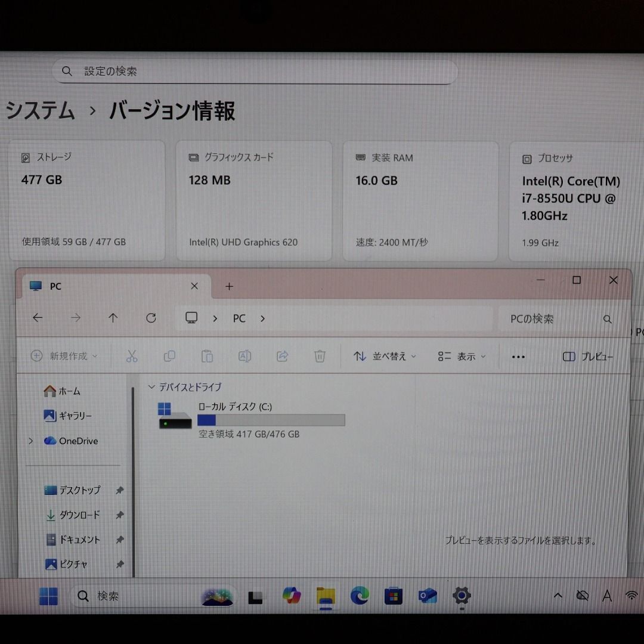The image size is (644, 644).
Task: Select the Cut icon in File Explorer toolbar
Action: tap(132, 355)
